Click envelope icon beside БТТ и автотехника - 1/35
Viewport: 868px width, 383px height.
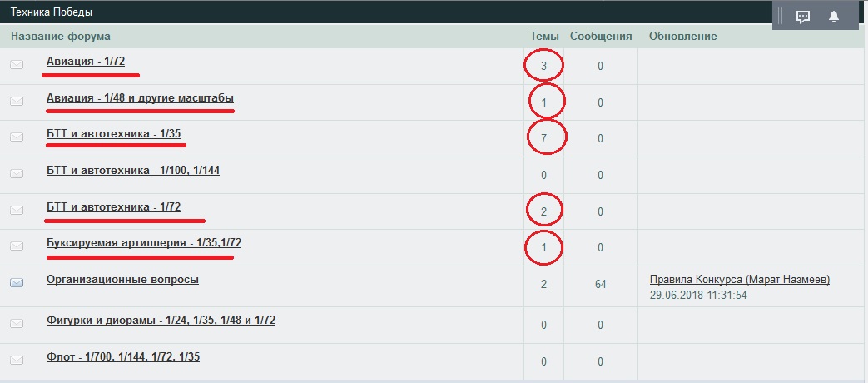pos(17,137)
